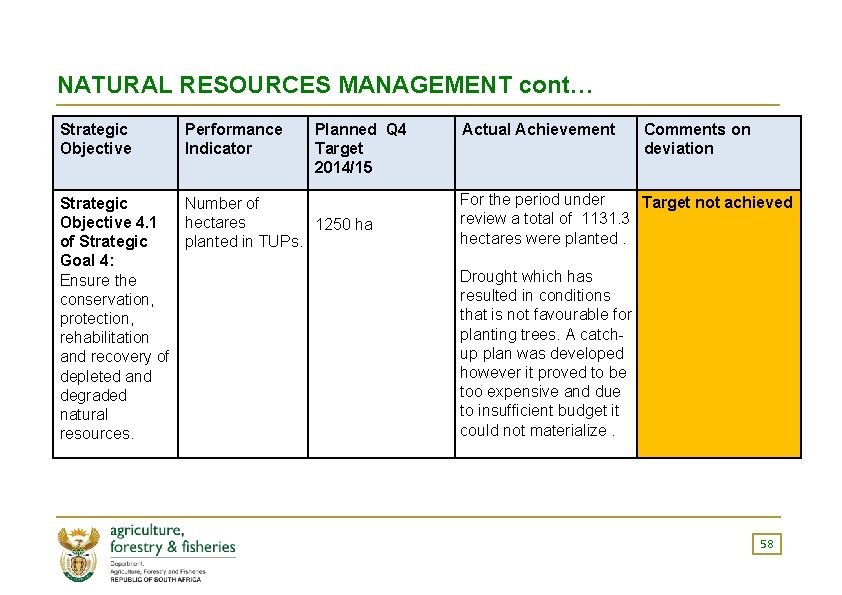Click the conservation, protection, rehabilitation description text
Screen dimensions: 842x595
pyautogui.click(x=114, y=357)
